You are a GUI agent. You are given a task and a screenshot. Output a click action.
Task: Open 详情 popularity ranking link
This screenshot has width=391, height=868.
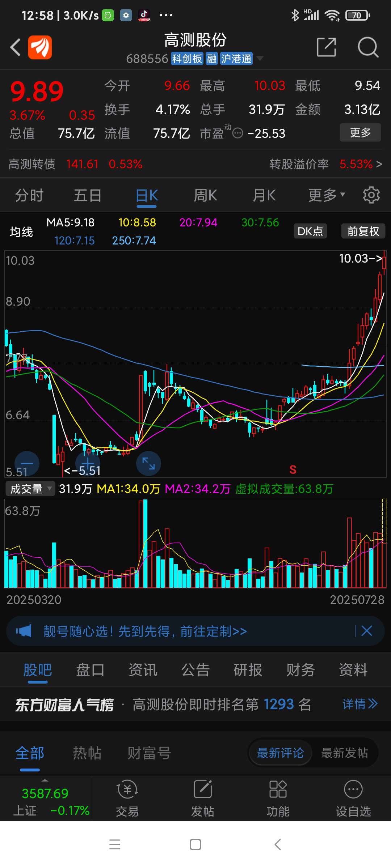(x=360, y=704)
